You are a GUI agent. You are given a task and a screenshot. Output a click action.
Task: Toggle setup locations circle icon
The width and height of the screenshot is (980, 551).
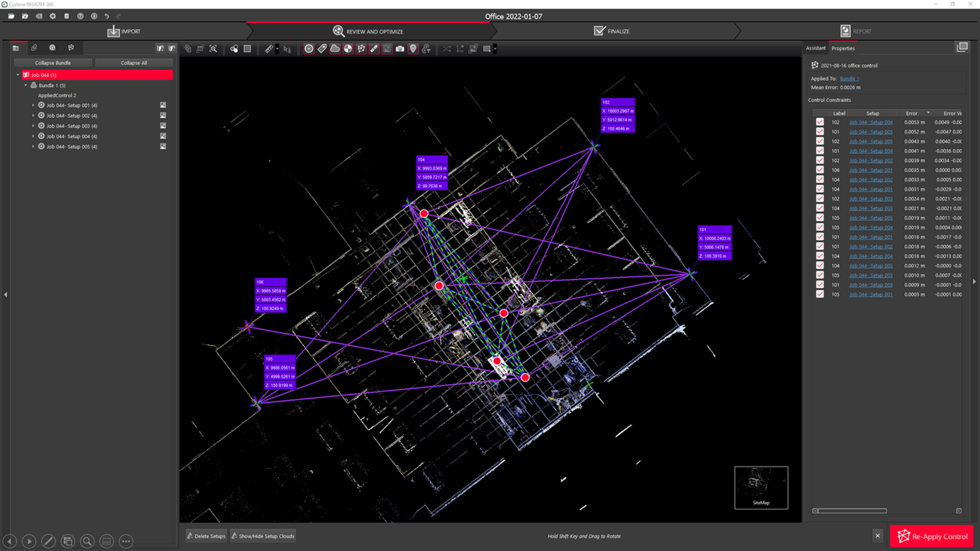(309, 49)
